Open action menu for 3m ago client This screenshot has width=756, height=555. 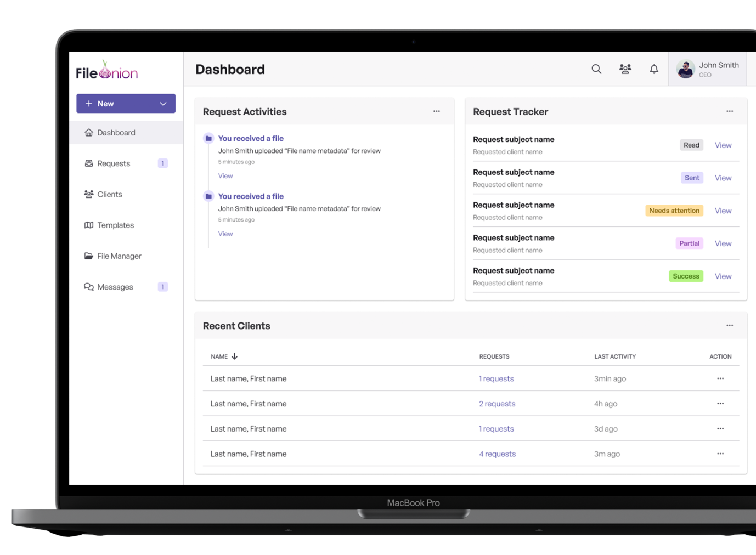(720, 454)
